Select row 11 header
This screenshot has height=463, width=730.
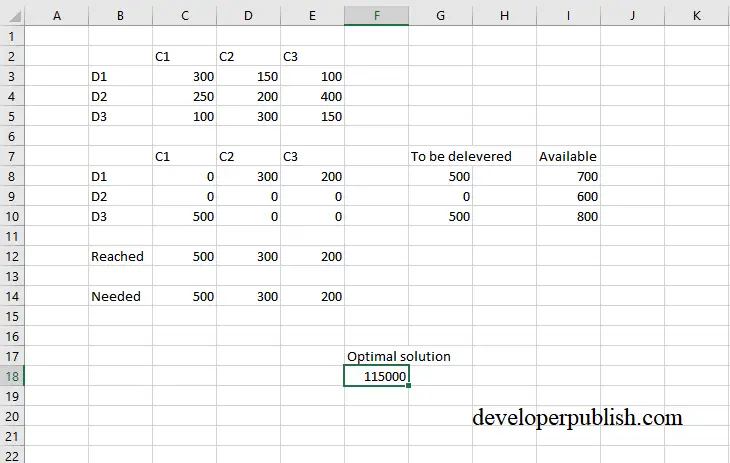[x=12, y=237]
